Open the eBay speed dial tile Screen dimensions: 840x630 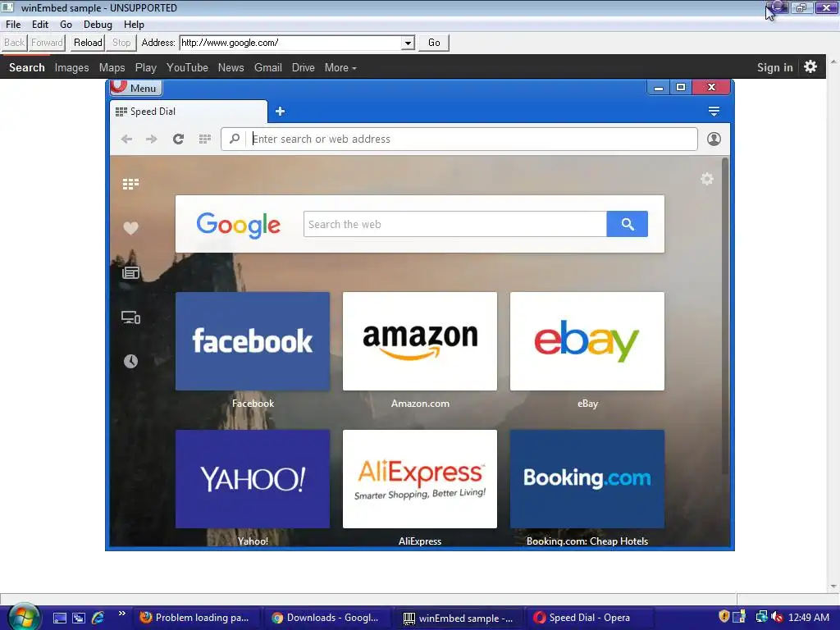click(x=587, y=341)
